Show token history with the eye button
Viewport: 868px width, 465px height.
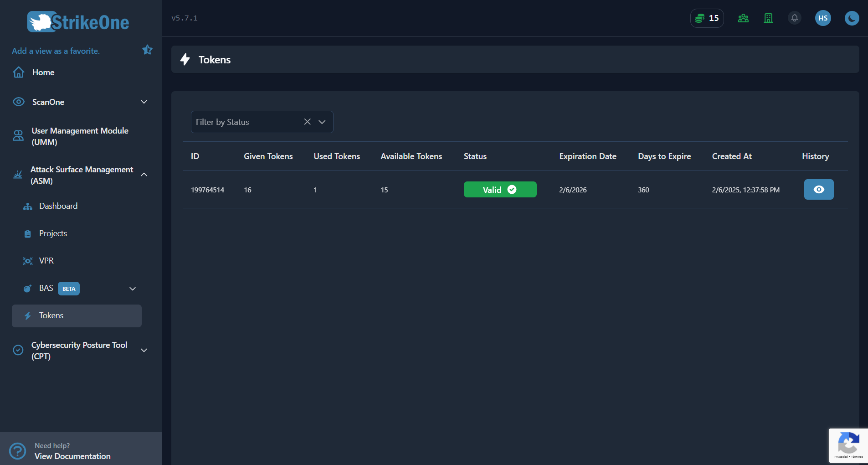coord(818,189)
